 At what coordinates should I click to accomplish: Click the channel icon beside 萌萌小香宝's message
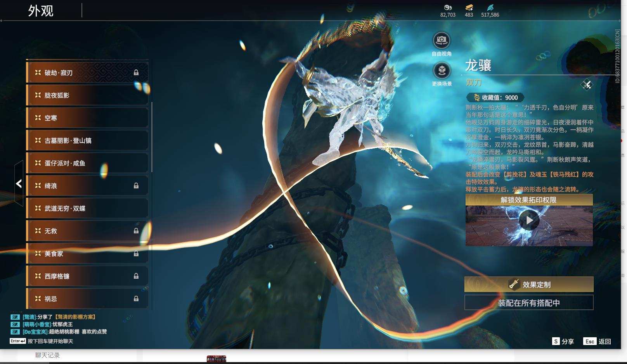[15, 324]
